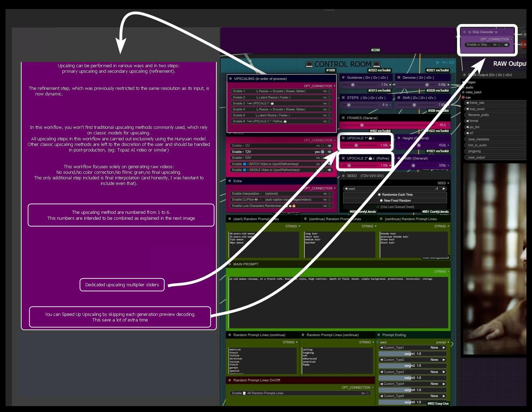The width and height of the screenshot is (532, 412).
Task: Click New Fixed Random seed button
Action: tap(395, 201)
